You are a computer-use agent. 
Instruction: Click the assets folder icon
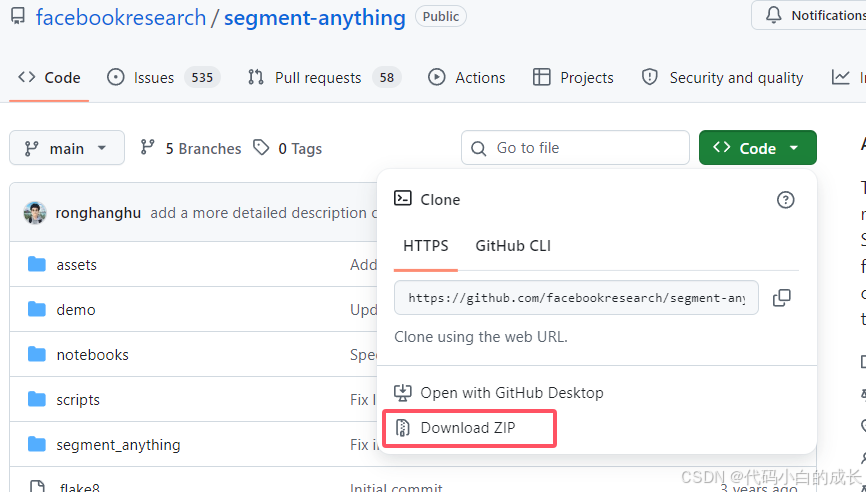[x=37, y=264]
